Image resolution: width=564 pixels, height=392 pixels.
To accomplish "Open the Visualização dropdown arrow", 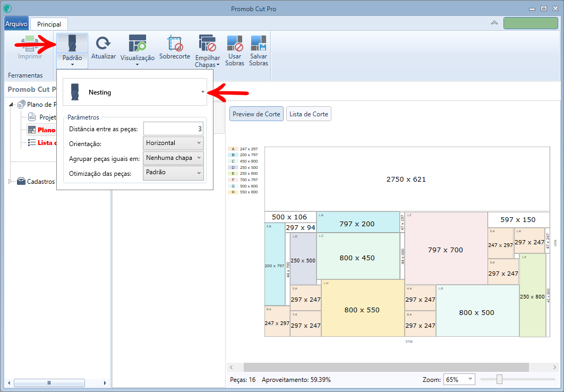I will [138, 65].
